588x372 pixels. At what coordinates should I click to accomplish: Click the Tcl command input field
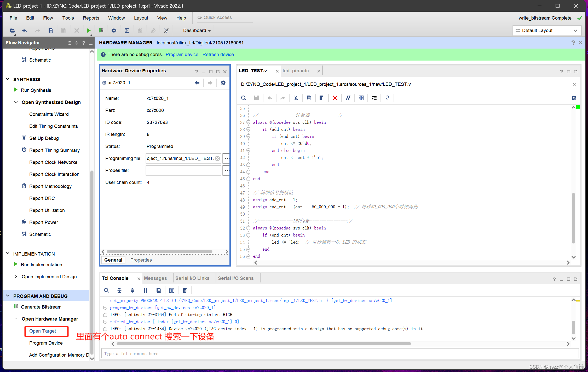point(340,353)
